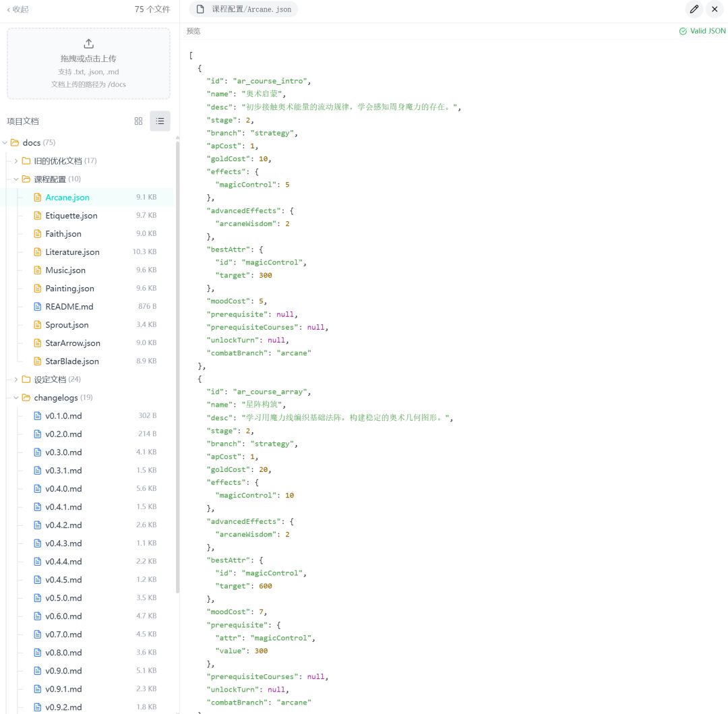Image resolution: width=728 pixels, height=714 pixels.
Task: Click the "goldCost": 20 line
Action: pyautogui.click(x=239, y=469)
